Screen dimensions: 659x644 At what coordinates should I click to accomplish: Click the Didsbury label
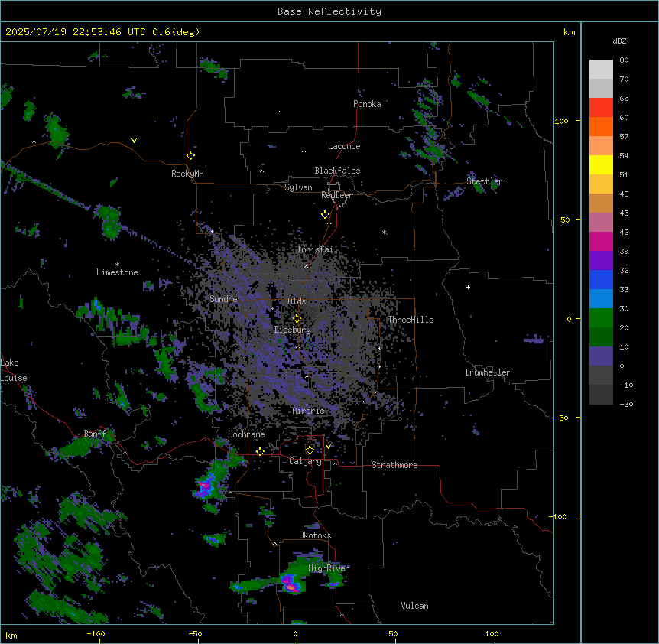[293, 330]
